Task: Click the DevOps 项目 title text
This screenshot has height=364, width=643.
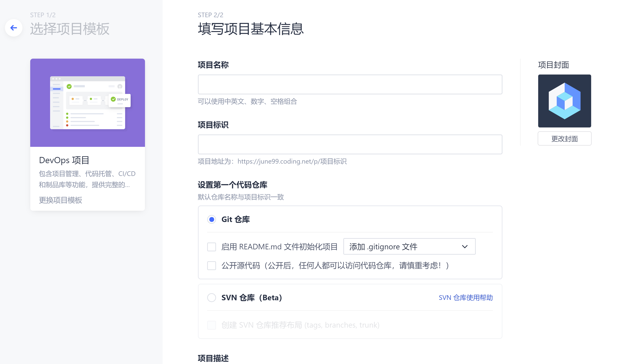Action: click(64, 160)
